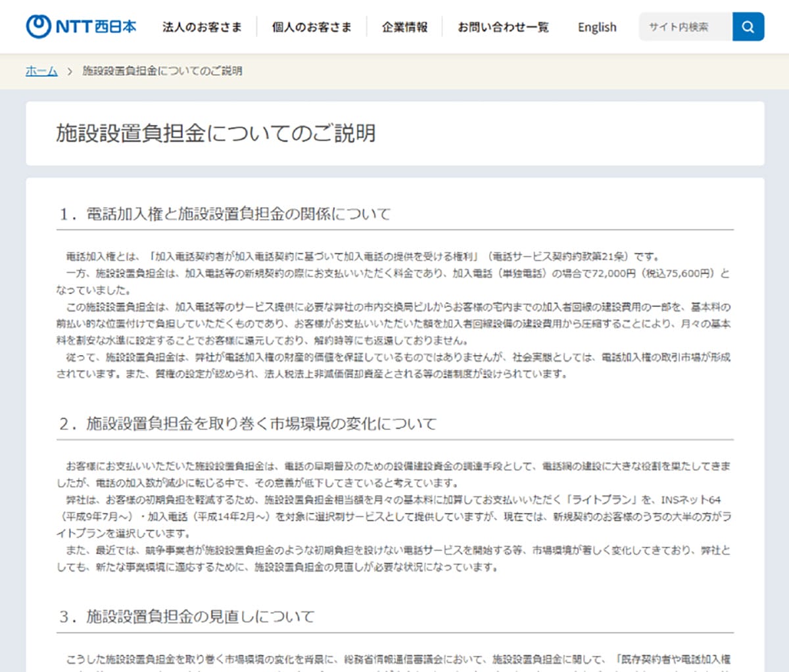Select the blue search button beside the input
This screenshot has height=672, width=789.
click(x=748, y=26)
